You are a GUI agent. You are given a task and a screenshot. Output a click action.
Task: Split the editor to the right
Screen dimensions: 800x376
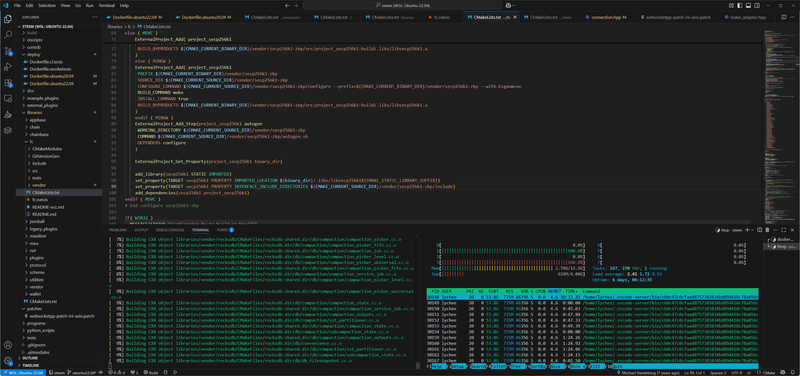click(x=783, y=17)
